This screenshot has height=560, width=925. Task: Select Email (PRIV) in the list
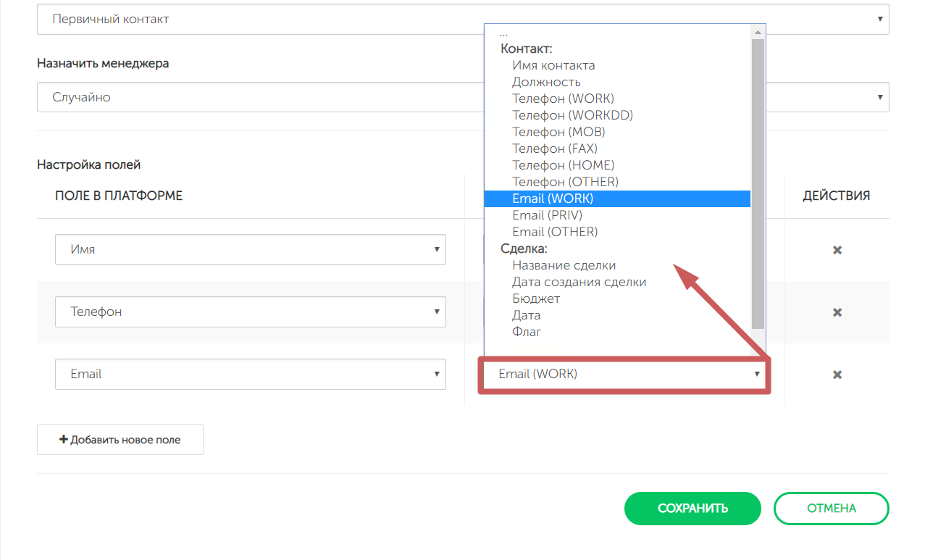(547, 215)
